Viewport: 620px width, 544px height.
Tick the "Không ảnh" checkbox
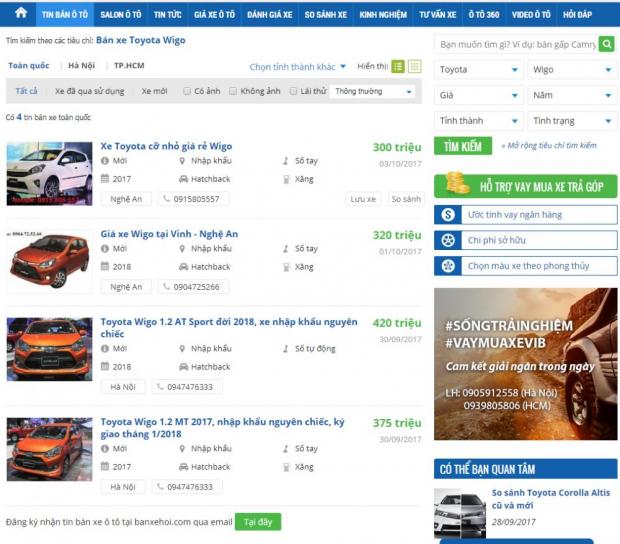tap(234, 91)
